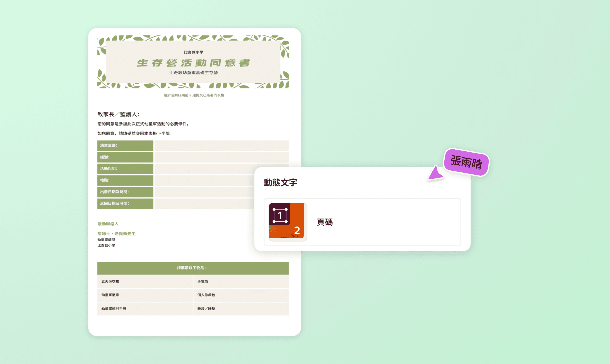Select the 頁碼 option label
The height and width of the screenshot is (364, 610).
tap(325, 222)
